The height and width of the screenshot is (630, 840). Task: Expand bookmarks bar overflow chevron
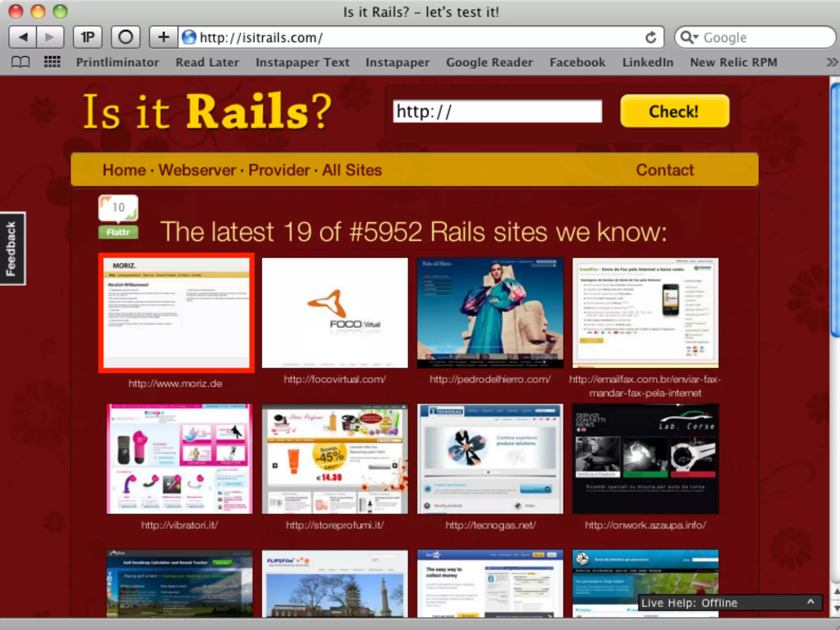point(832,62)
